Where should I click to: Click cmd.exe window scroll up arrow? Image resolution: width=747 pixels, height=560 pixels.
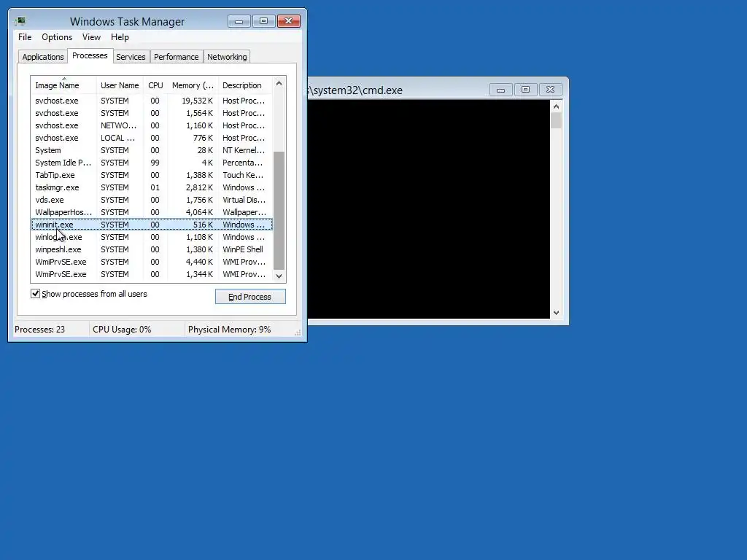click(556, 106)
